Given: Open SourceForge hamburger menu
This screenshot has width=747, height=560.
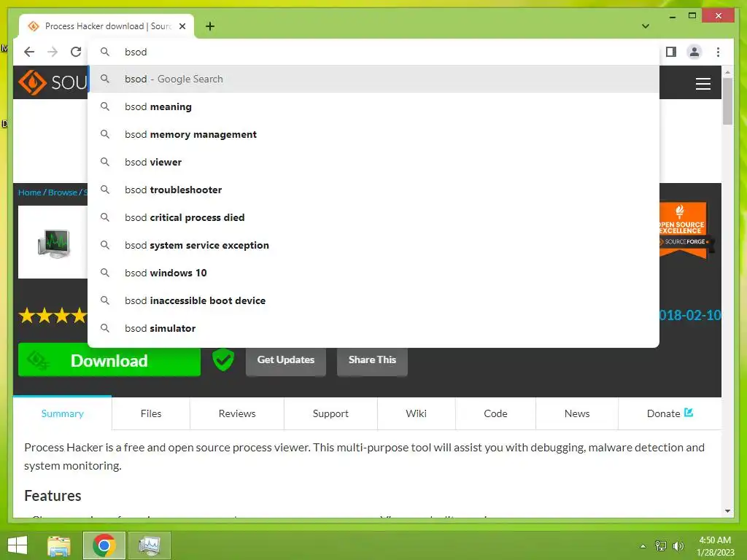Looking at the screenshot, I should 703,83.
